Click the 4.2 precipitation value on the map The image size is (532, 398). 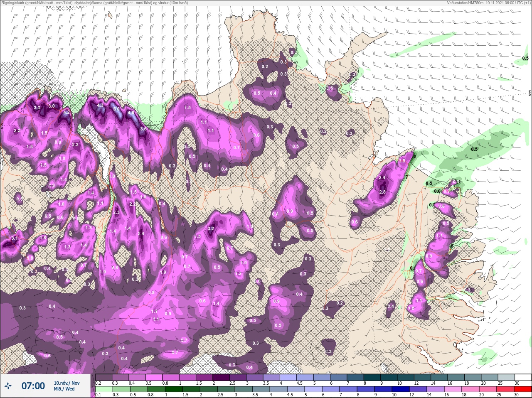(x=66, y=112)
